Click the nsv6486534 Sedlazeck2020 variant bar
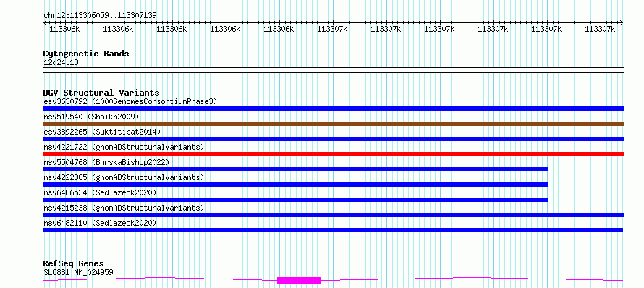The height and width of the screenshot is (288, 644). click(x=295, y=200)
